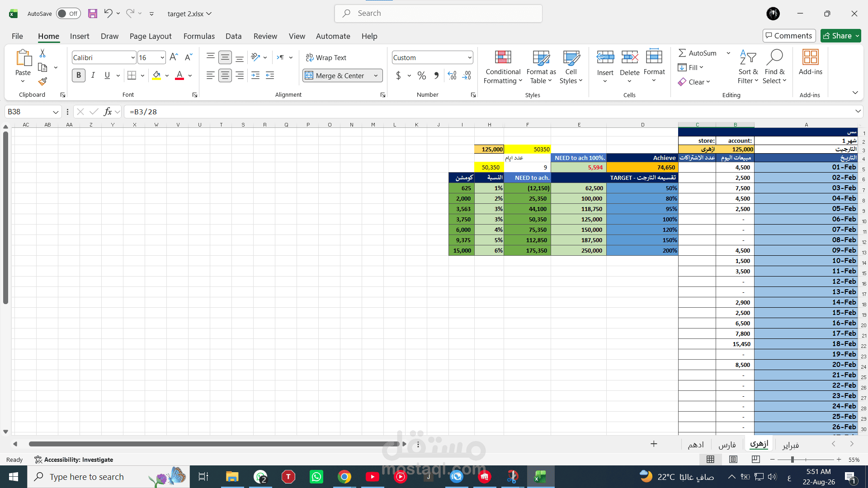This screenshot has width=868, height=488.
Task: Switch to the فبراير sheet tab
Action: [x=790, y=445]
